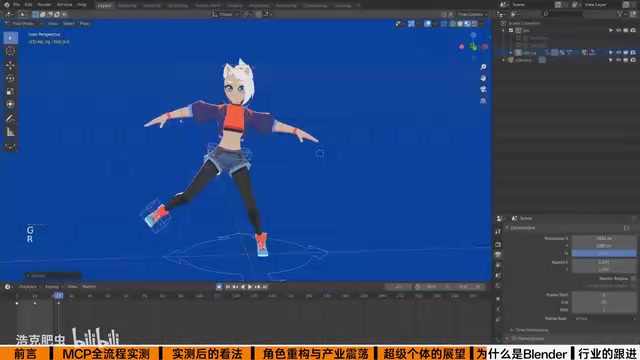Open the Pose Mode dropdown
Viewport: 640px width, 360px height.
(24, 24)
